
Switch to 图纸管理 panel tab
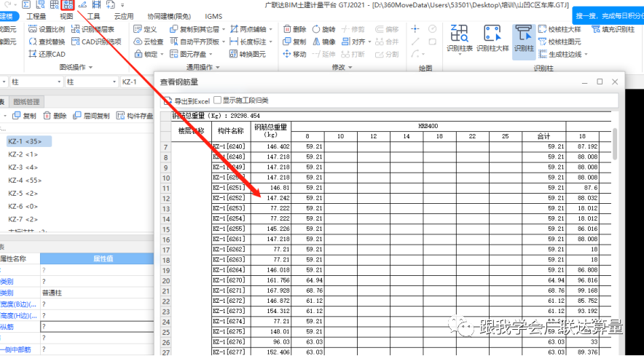point(27,102)
